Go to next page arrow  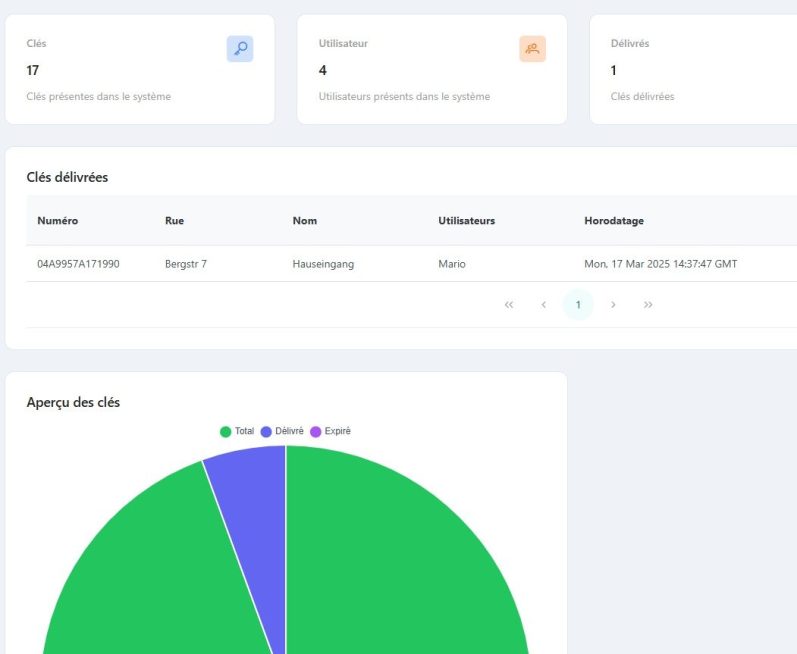tap(613, 304)
